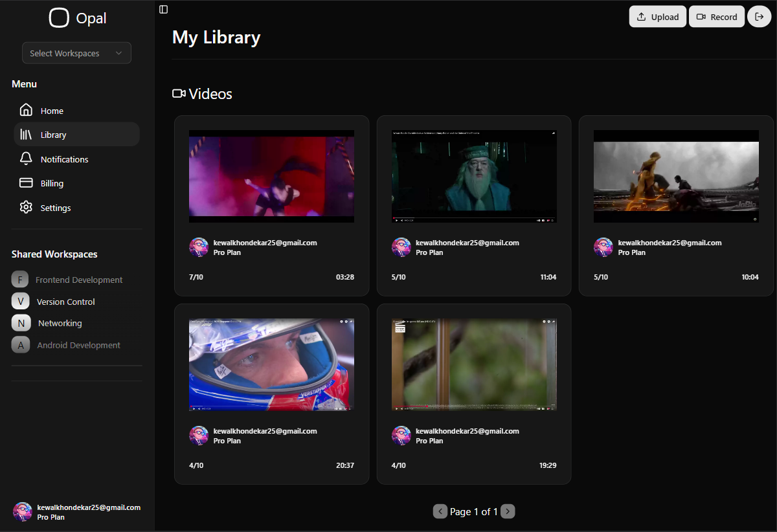The width and height of the screenshot is (777, 532).
Task: Click the '20:37' duration label
Action: click(345, 465)
